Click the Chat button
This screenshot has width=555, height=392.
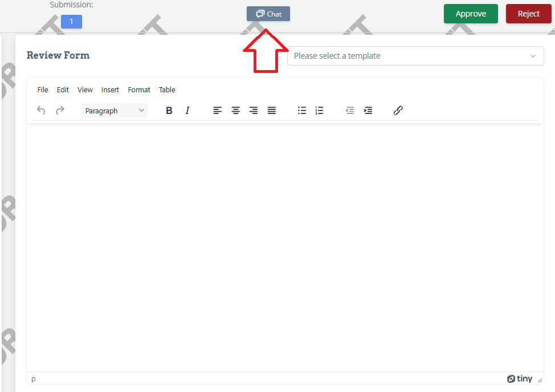coord(268,14)
